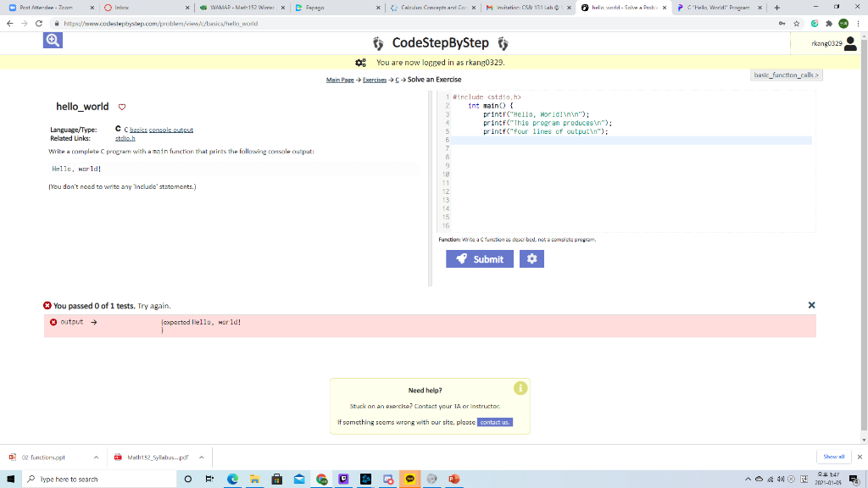Click the info icon in the Need help box
This screenshot has width=868, height=488.
click(x=520, y=388)
